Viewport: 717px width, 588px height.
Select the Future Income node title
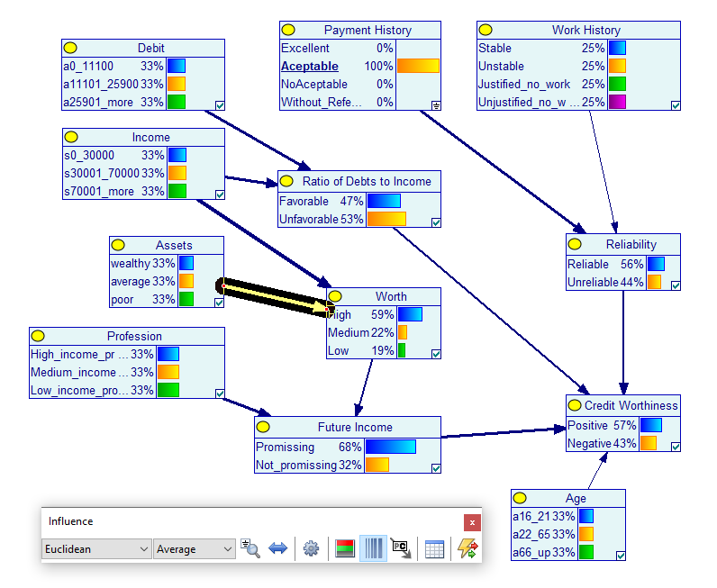click(x=355, y=427)
